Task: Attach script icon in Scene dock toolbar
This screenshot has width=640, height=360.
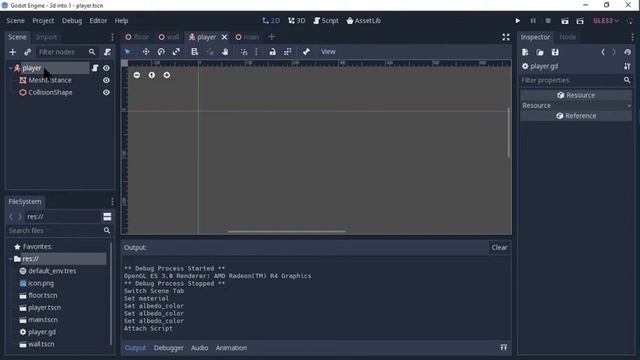Action: (107, 52)
